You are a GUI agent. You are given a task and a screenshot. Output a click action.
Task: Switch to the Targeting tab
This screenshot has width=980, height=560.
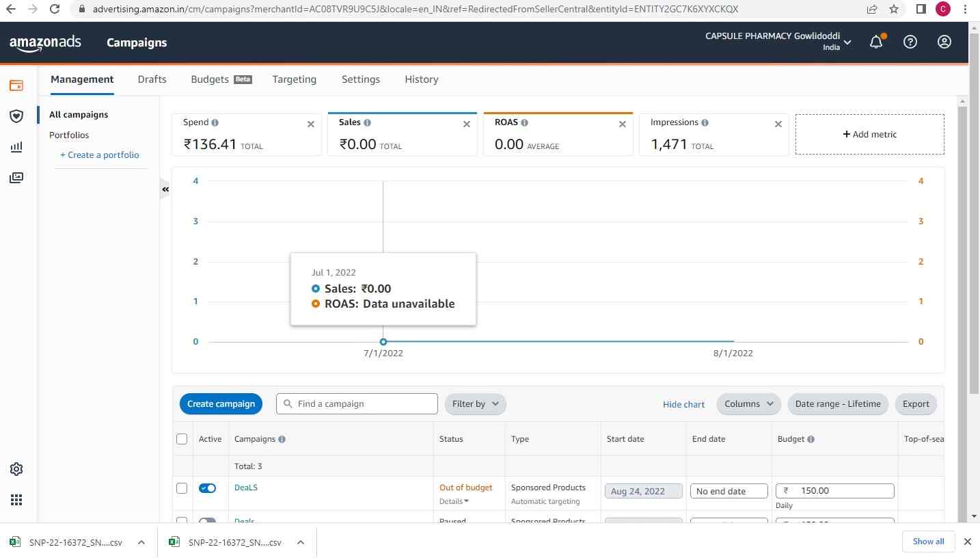tap(294, 79)
